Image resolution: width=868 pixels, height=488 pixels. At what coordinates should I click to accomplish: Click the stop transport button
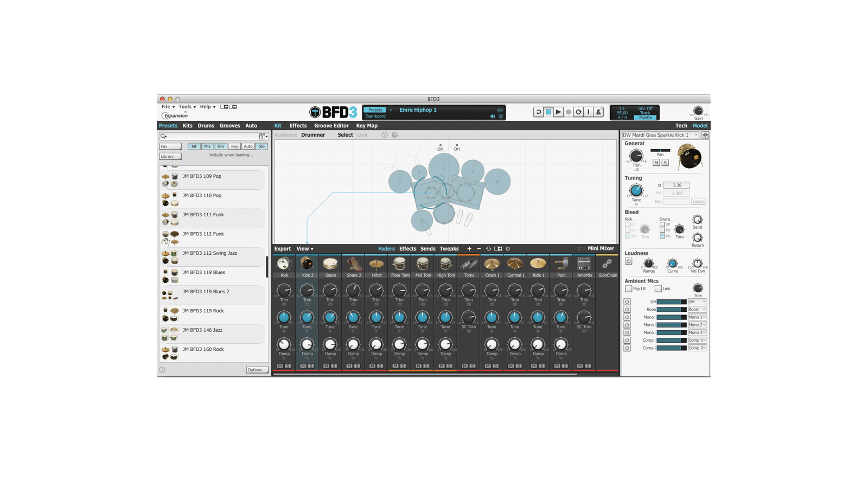(x=548, y=112)
